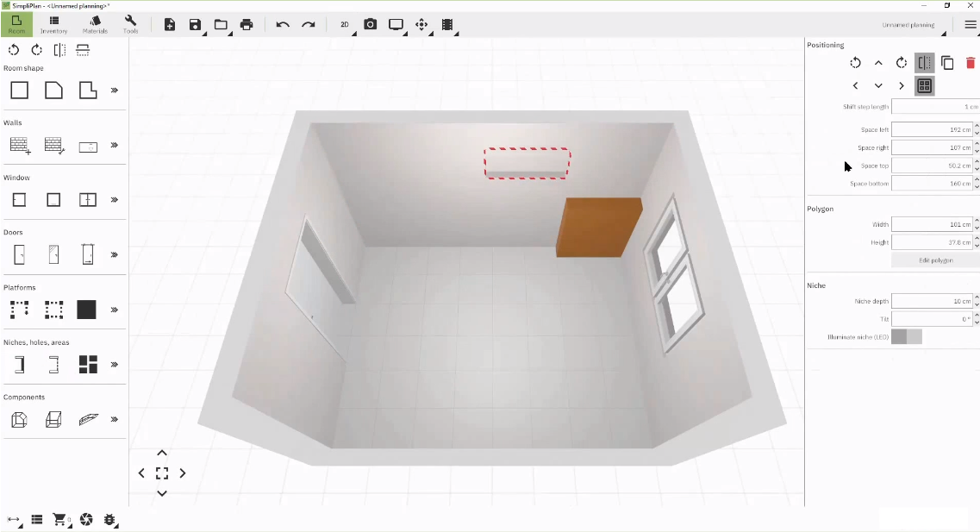Image resolution: width=980 pixels, height=532 pixels.
Task: Expand the Doors category list
Action: coord(113,253)
